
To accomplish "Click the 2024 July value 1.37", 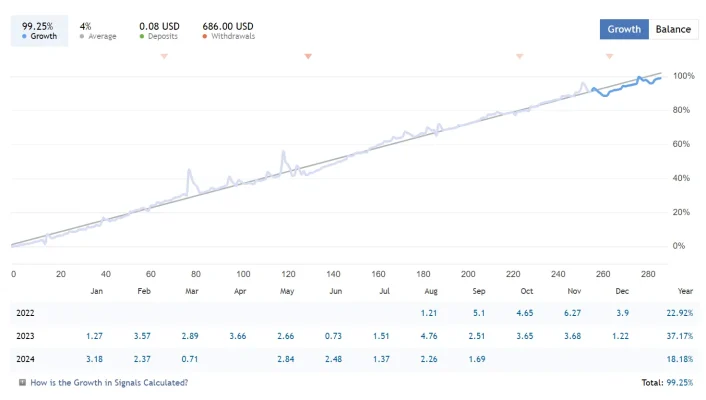I will (381, 359).
